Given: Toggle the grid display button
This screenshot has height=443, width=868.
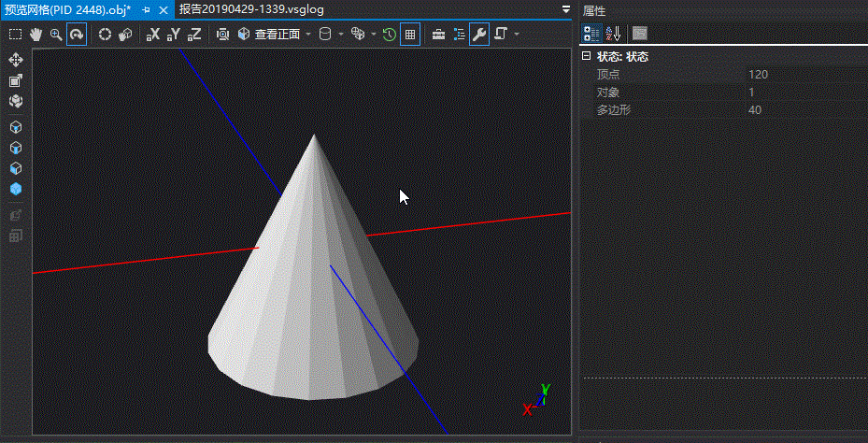Looking at the screenshot, I should click(x=410, y=35).
